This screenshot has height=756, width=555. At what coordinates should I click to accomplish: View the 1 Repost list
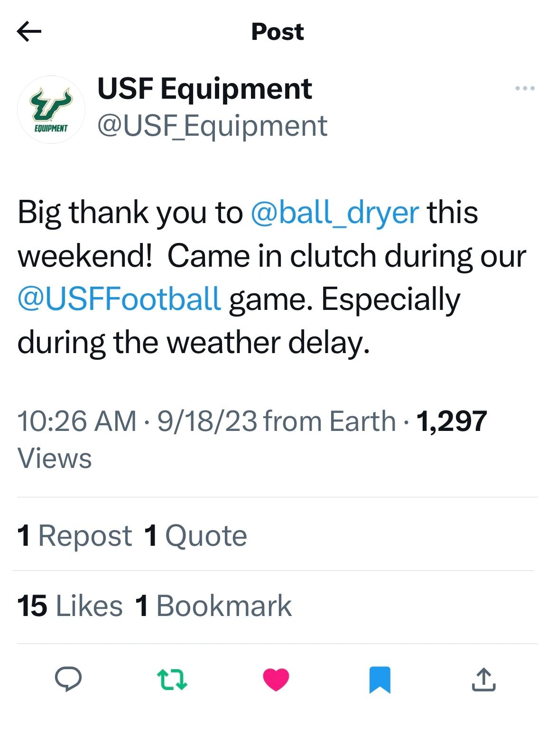click(74, 536)
